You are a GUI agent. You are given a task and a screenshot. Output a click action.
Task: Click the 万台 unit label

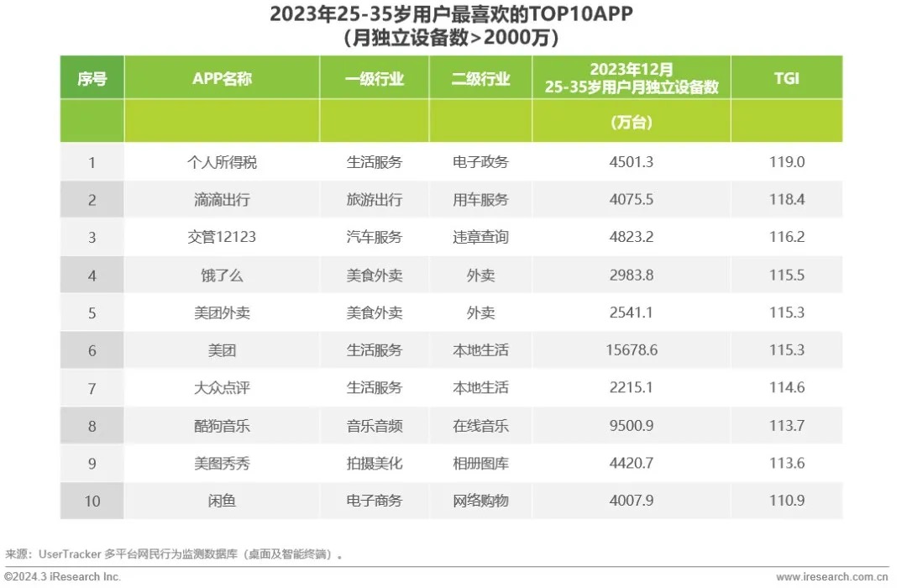click(x=632, y=123)
